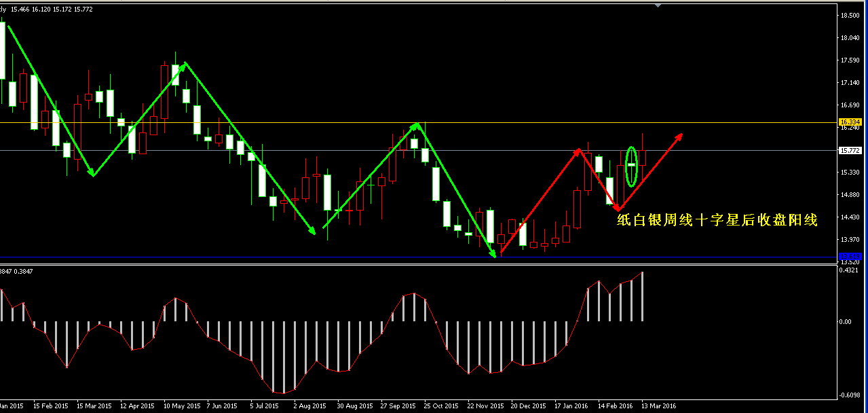This screenshot has width=868, height=413.
Task: Select the yellow Chinese text annotation
Action: (x=717, y=220)
